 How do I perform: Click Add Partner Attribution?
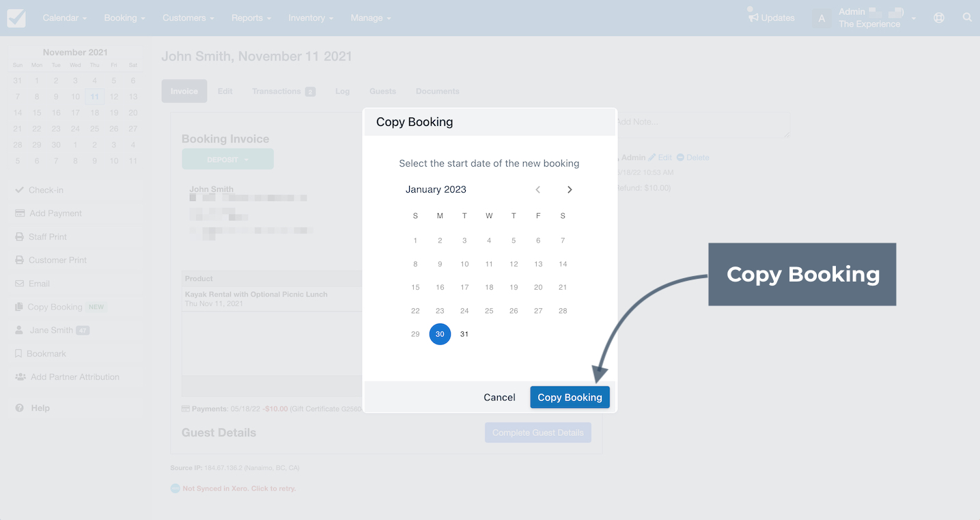coord(75,377)
